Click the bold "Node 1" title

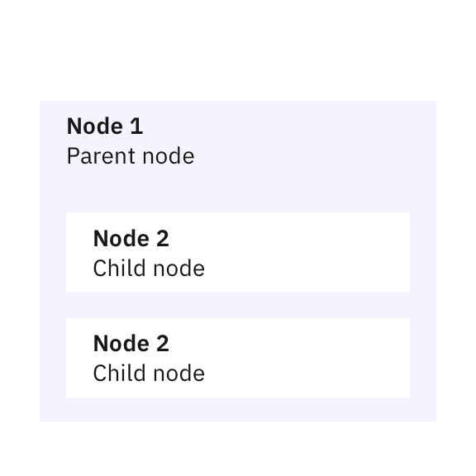pyautogui.click(x=105, y=126)
